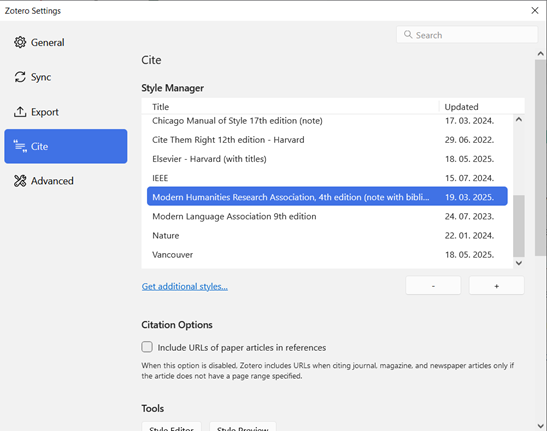Open the General settings pane
547x431 pixels.
66,43
